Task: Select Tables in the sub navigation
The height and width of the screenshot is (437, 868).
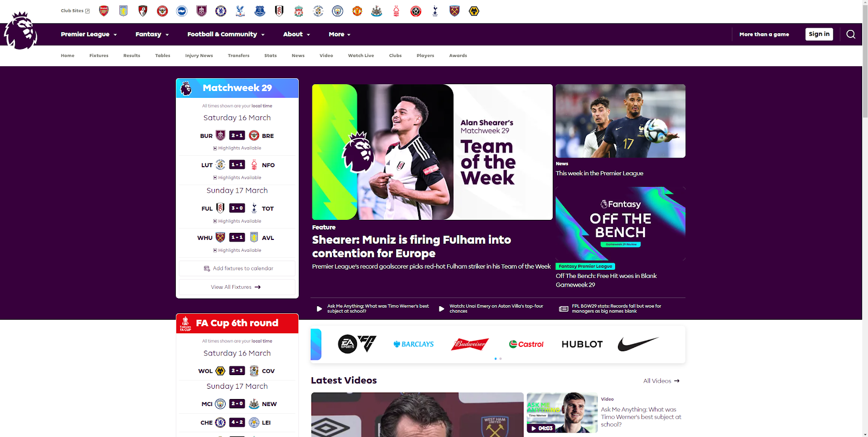Action: tap(163, 55)
